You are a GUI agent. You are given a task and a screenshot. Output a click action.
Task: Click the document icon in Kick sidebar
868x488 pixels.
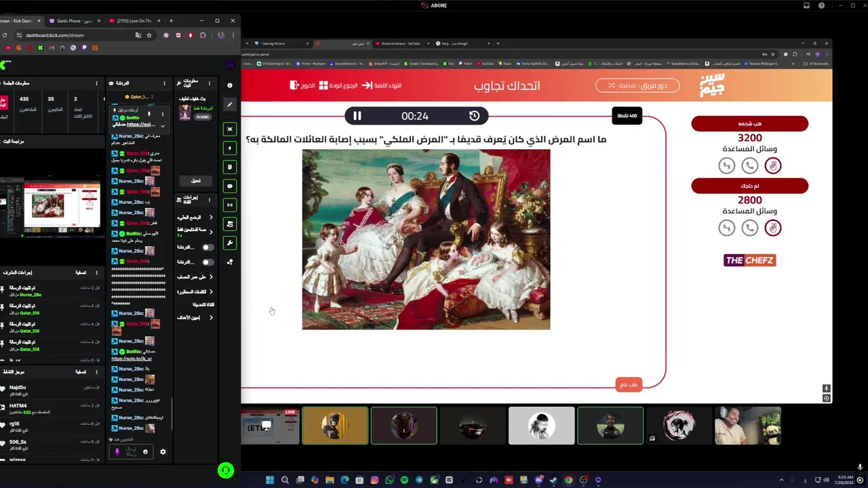(230, 167)
